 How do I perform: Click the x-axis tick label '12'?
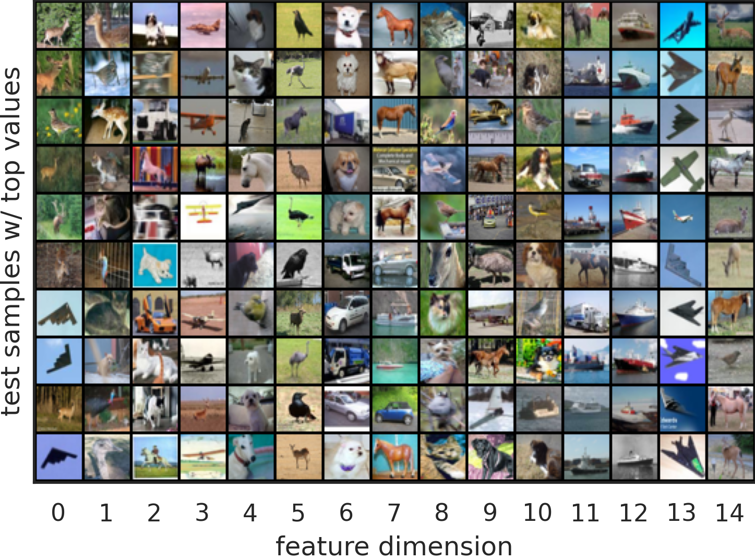pyautogui.click(x=633, y=513)
